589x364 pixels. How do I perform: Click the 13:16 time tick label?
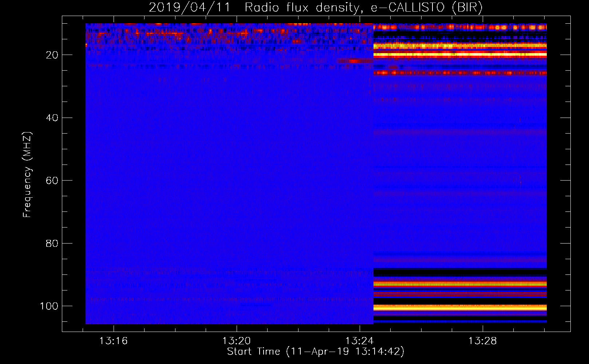click(x=114, y=341)
